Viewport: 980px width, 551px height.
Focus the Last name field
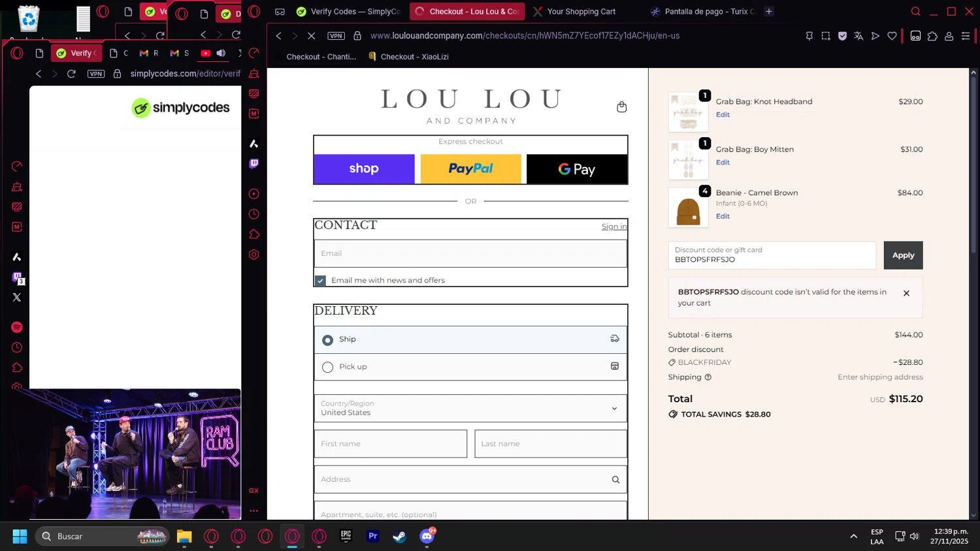[551, 444]
